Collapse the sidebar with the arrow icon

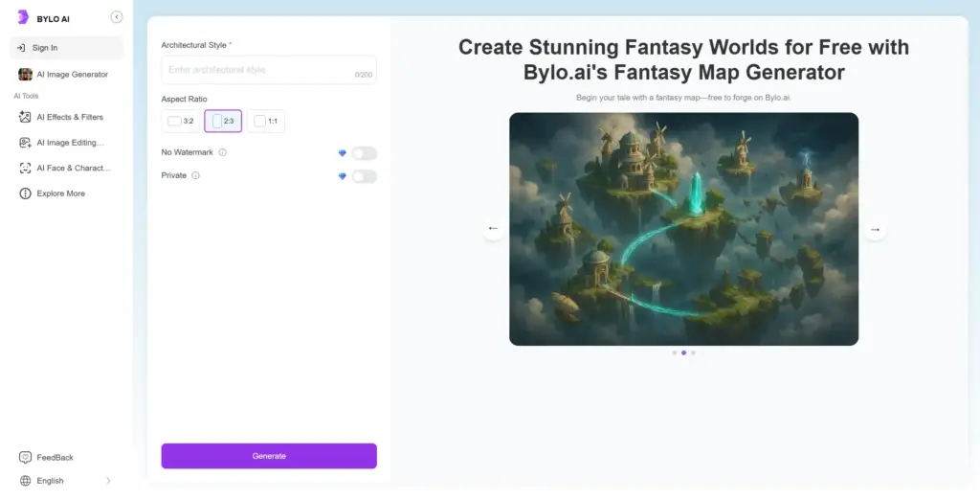[x=116, y=17]
